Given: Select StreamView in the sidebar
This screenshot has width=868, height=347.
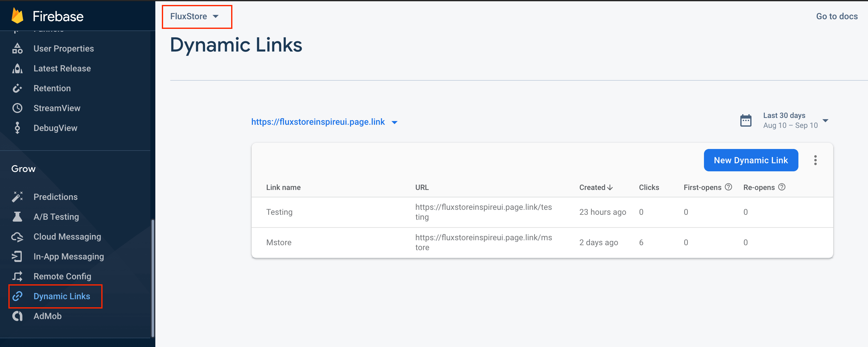Looking at the screenshot, I should tap(57, 108).
